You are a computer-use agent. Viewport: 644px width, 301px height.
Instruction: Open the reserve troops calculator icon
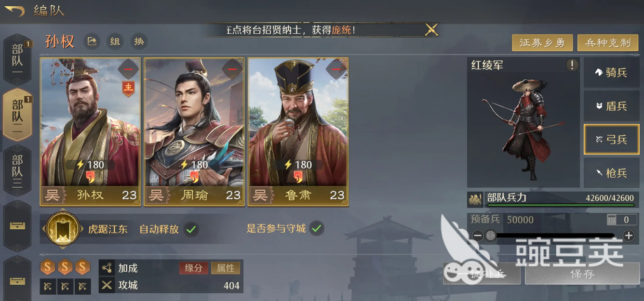point(612,220)
